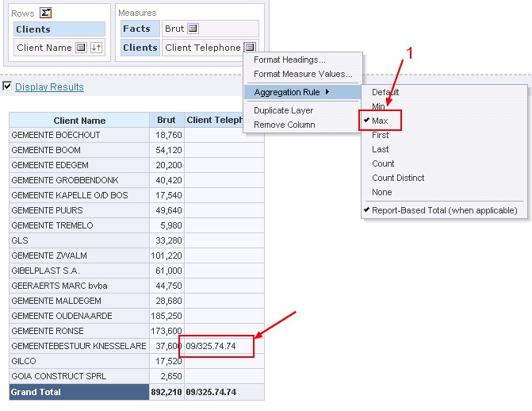Open Format Measure Values dialog
The height and width of the screenshot is (411, 532).
pos(303,74)
